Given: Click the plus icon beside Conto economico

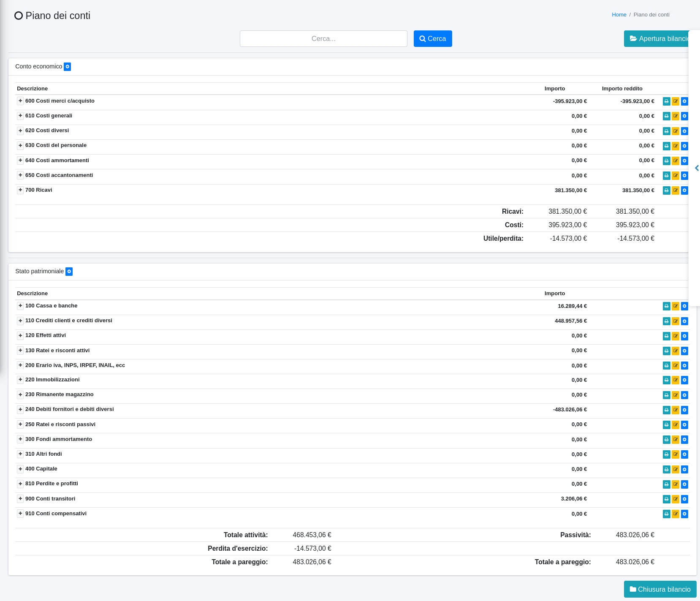Looking at the screenshot, I should click(x=67, y=67).
